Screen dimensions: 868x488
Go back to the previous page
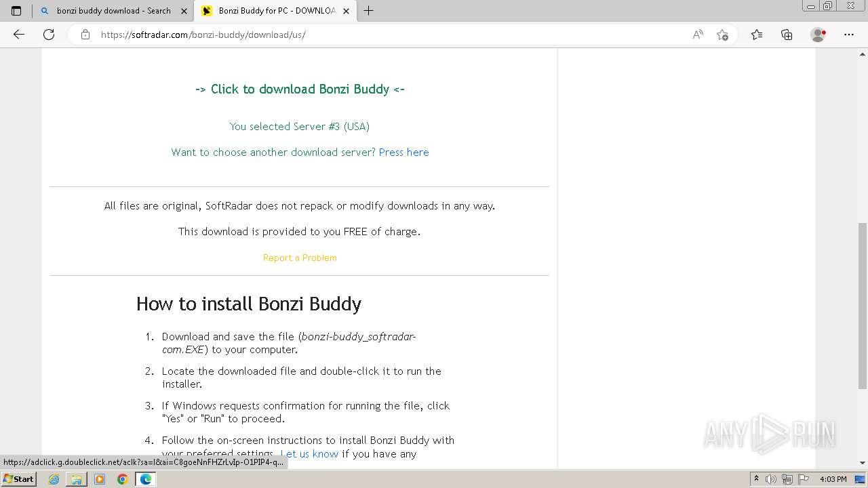(x=19, y=35)
